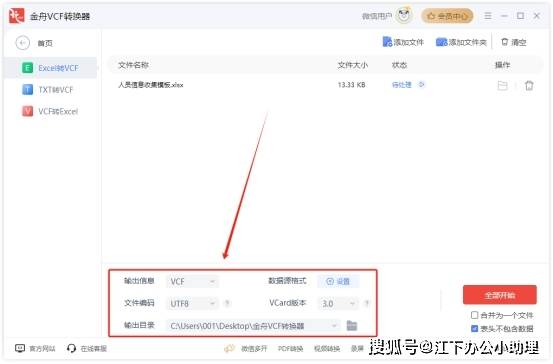The width and height of the screenshot is (553, 364).
Task: Open the VCF转Excel sidebar tab
Action: pyautogui.click(x=50, y=111)
